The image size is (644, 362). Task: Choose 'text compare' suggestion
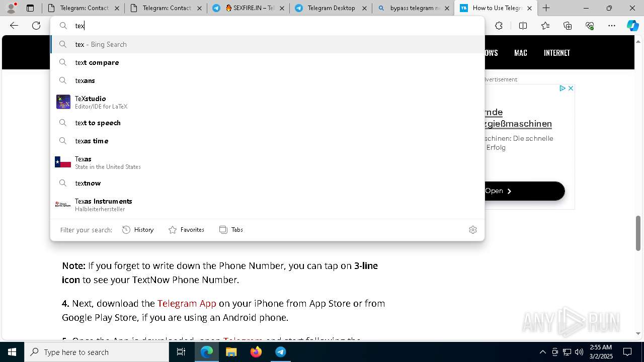click(267, 62)
